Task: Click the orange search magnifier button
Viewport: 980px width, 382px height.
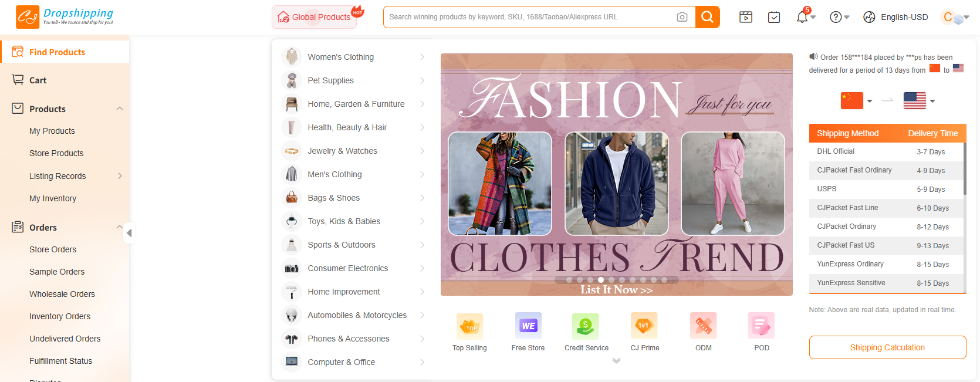Action: [707, 17]
